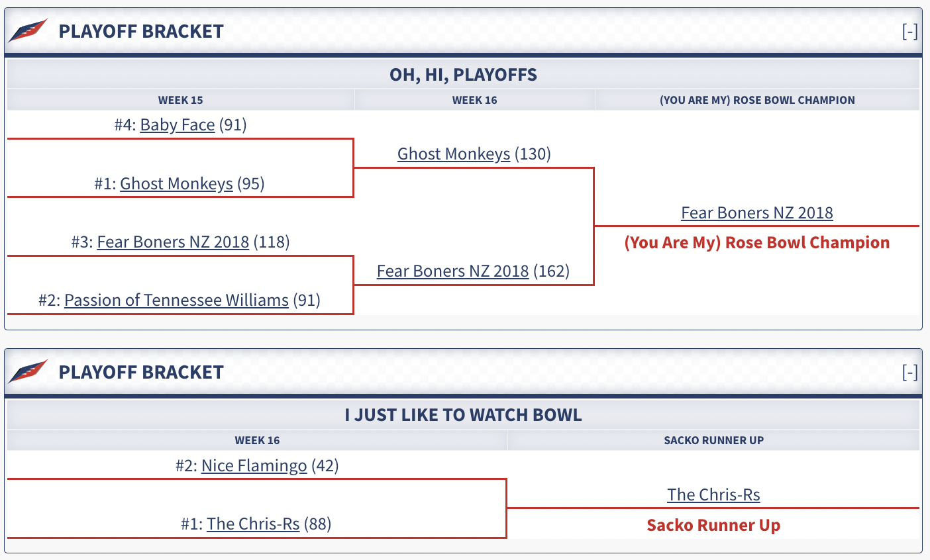Open Baby Face team link
The height and width of the screenshot is (560, 930).
coord(178,125)
